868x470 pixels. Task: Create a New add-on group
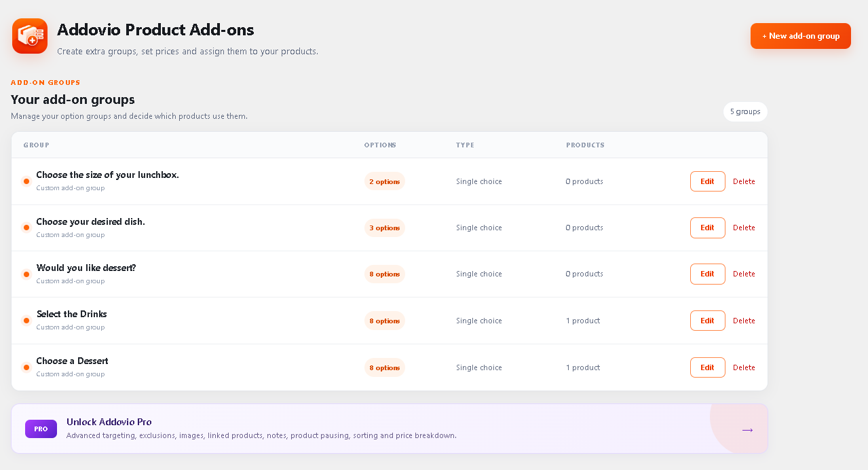pyautogui.click(x=801, y=36)
